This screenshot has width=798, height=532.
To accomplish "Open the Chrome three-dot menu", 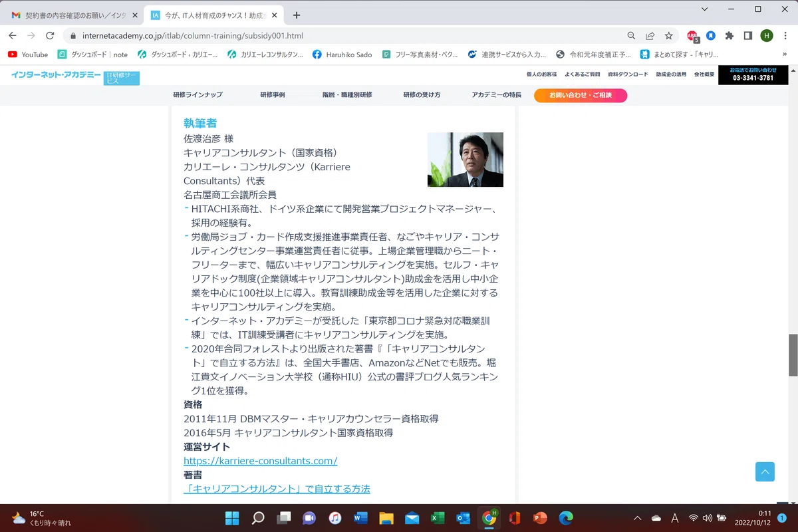I will 785,36.
